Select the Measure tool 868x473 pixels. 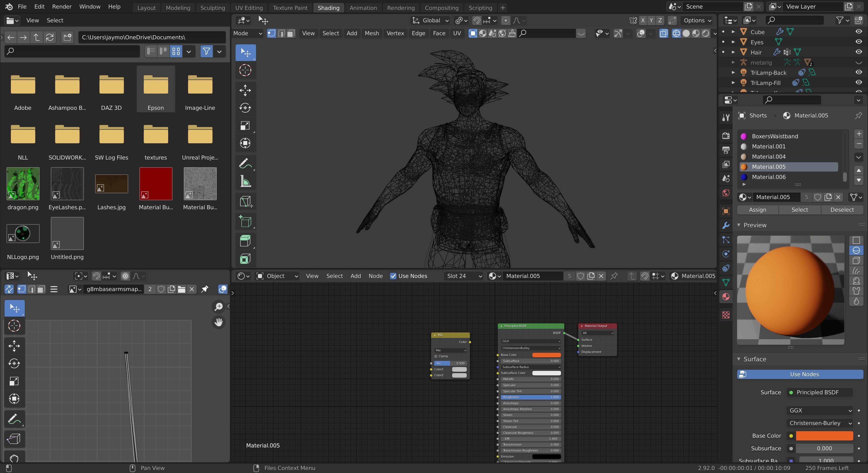point(245,181)
